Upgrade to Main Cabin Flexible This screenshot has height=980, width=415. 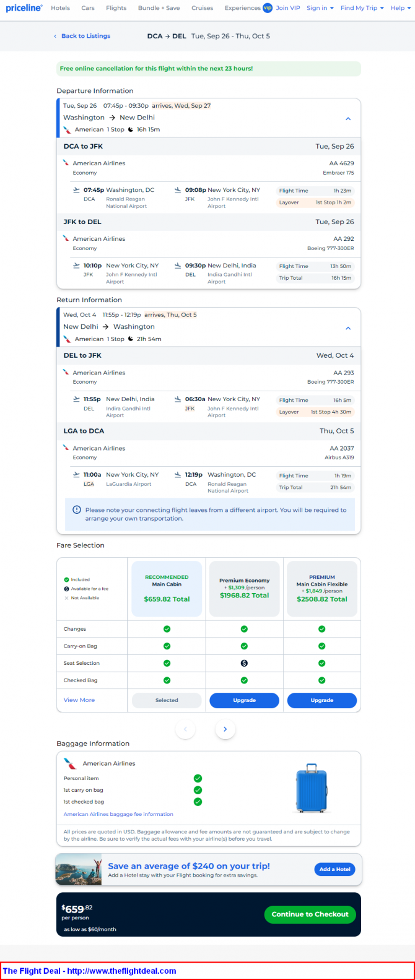coord(322,700)
